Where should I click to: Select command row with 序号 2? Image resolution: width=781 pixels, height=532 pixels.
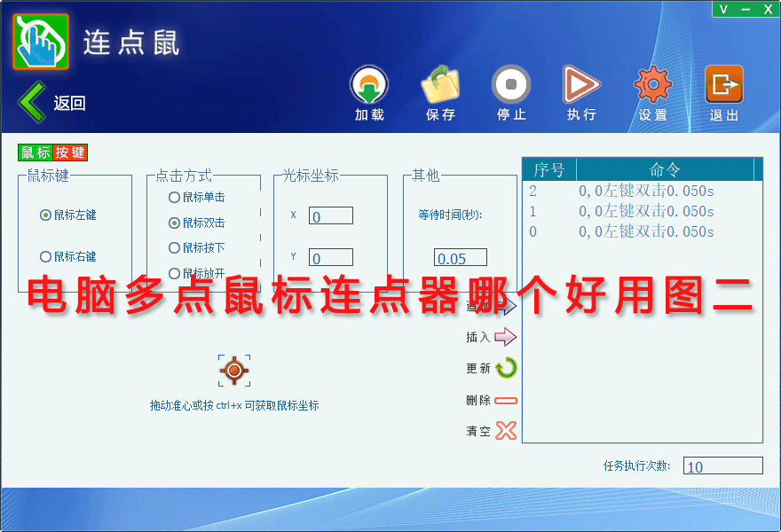pyautogui.click(x=642, y=191)
